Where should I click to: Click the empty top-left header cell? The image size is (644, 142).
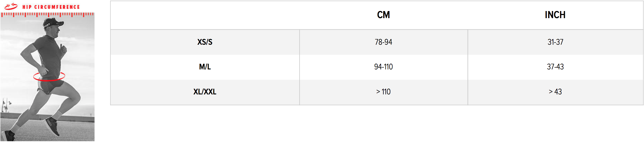pyautogui.click(x=205, y=15)
